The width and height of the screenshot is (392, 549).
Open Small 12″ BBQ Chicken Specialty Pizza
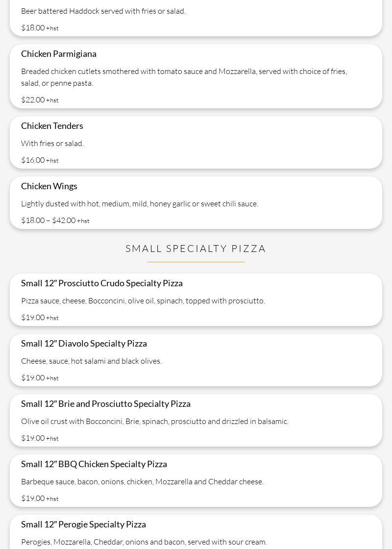94,464
